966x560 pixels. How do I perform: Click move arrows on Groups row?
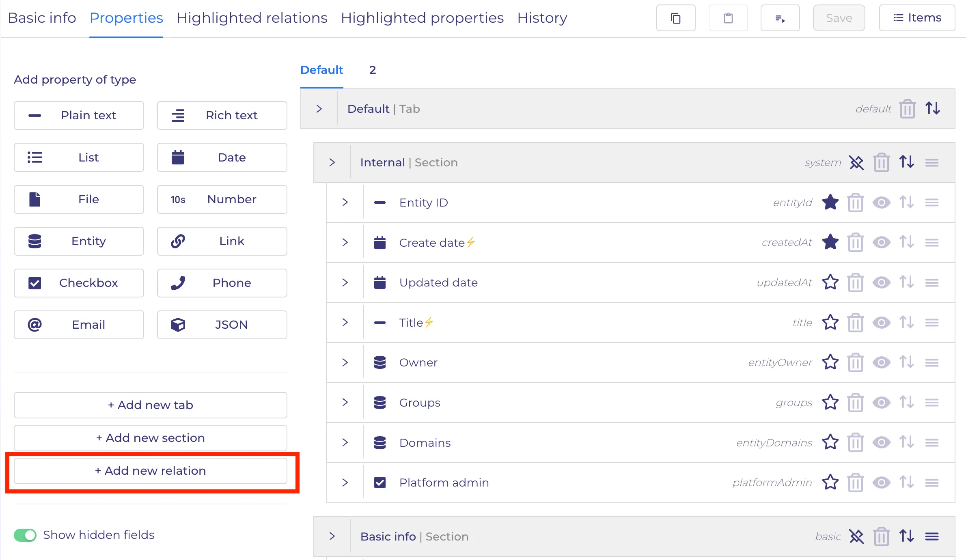tap(907, 402)
